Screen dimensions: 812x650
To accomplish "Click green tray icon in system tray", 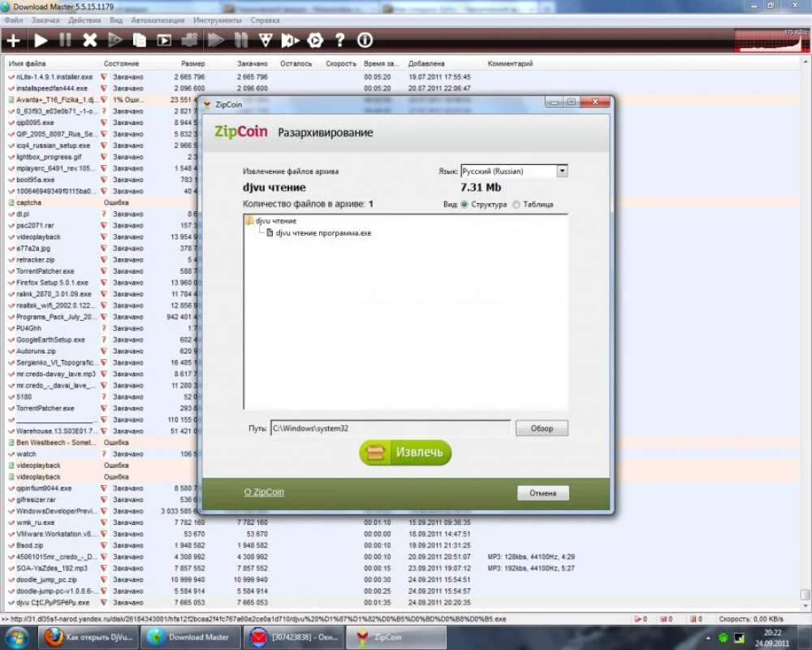I will (723, 638).
